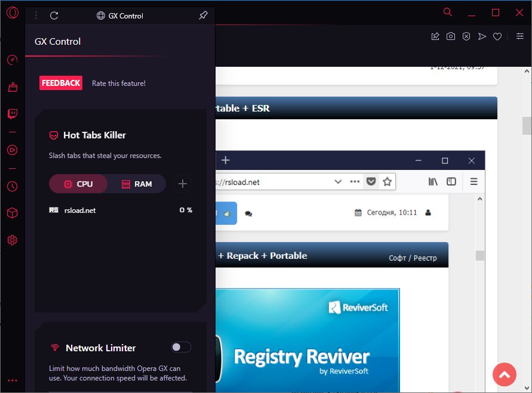The image size is (532, 393).
Task: Open Firefox URL dropdown chevron
Action: [338, 182]
